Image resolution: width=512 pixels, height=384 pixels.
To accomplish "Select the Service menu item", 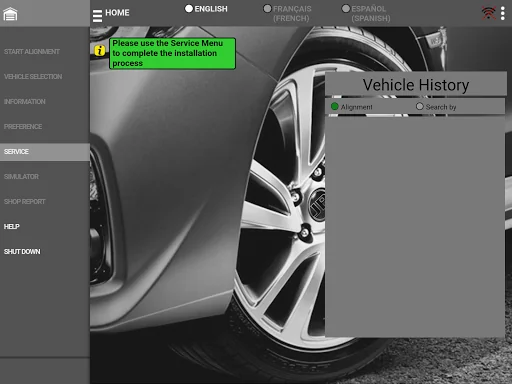I will [45, 152].
